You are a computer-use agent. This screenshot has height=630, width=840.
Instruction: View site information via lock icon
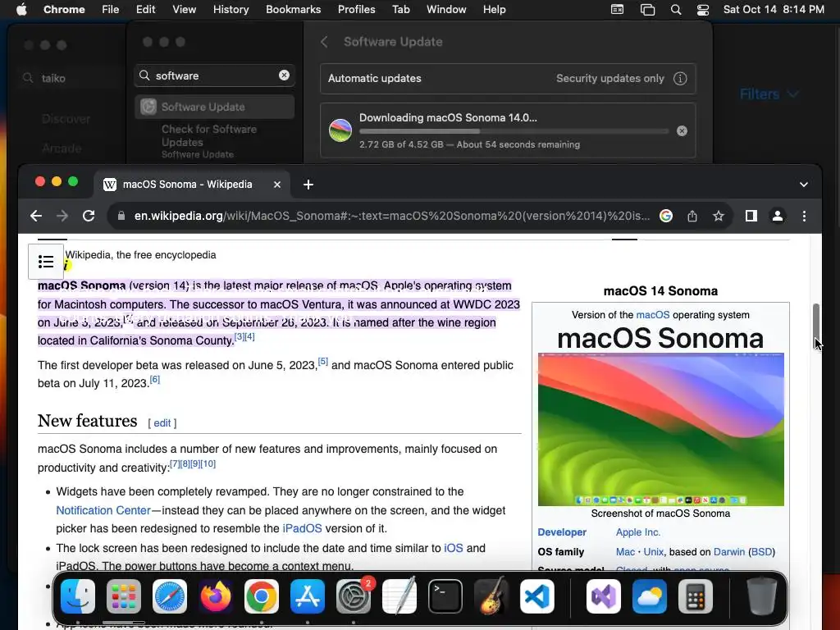(121, 216)
